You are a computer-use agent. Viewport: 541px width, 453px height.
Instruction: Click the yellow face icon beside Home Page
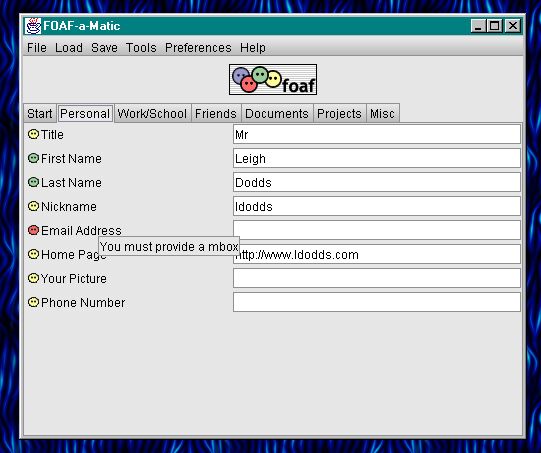pyautogui.click(x=33, y=254)
